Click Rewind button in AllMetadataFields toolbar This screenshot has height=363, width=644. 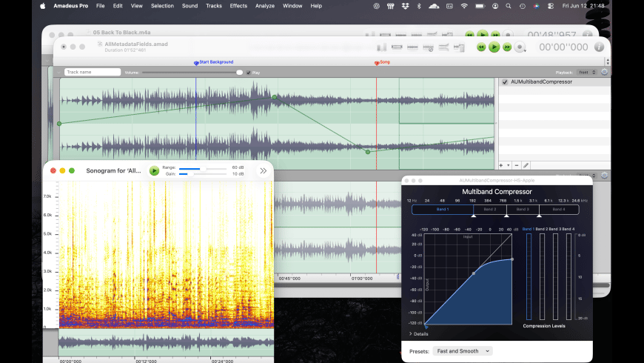pyautogui.click(x=481, y=47)
